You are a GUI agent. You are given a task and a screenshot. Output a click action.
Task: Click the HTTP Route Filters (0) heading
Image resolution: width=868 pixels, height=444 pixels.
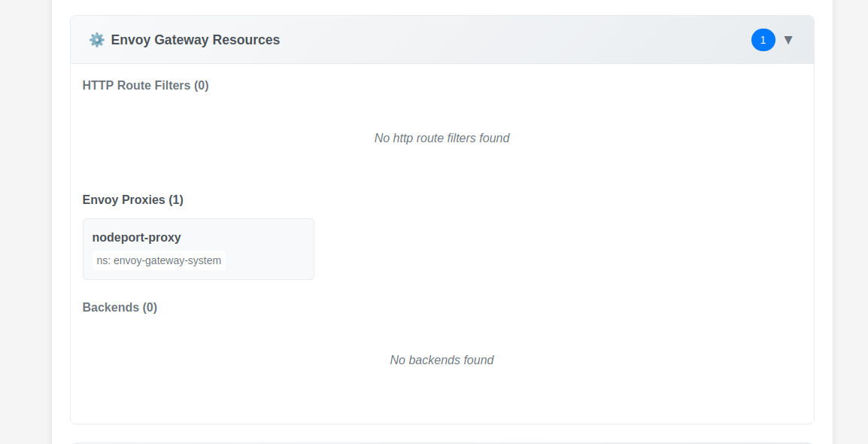(x=145, y=85)
